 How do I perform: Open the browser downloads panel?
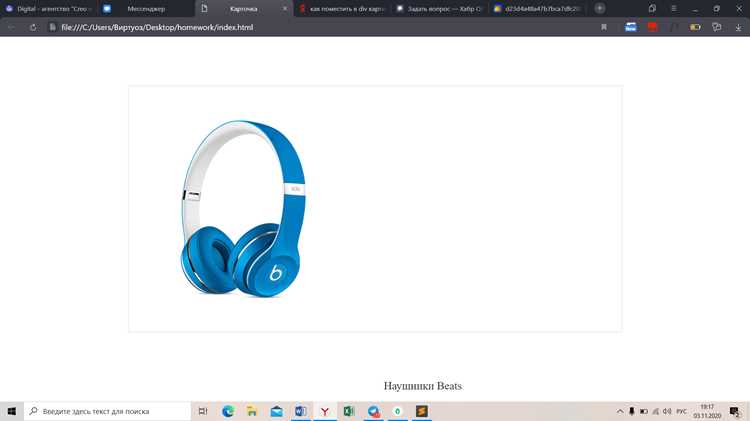tap(738, 28)
